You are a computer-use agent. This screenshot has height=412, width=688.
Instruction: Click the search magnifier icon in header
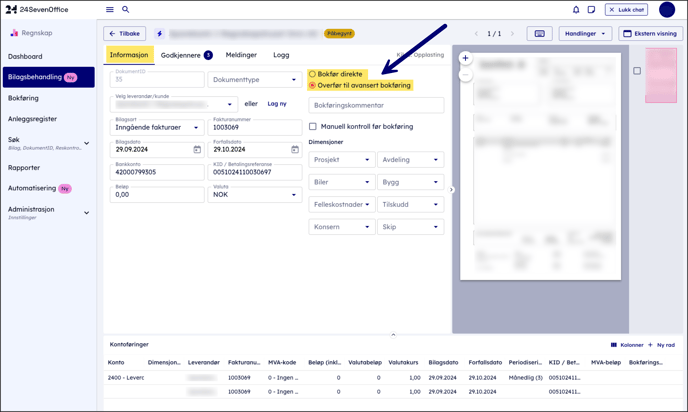126,10
